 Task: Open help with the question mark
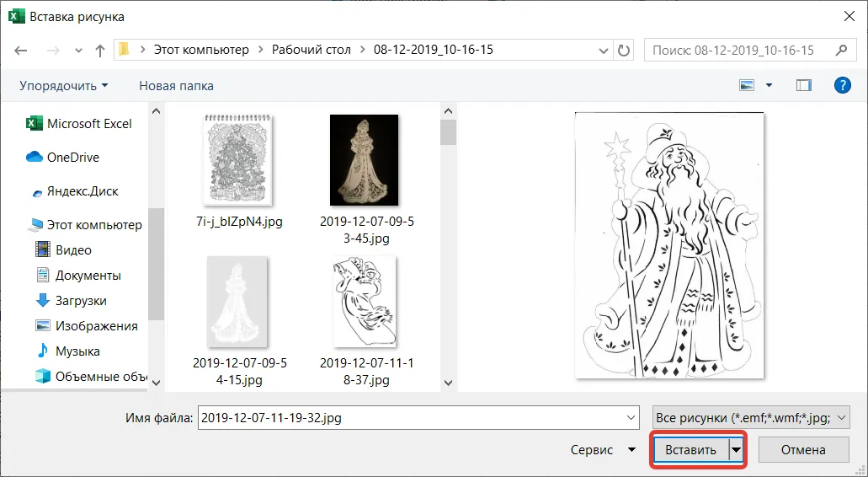click(x=842, y=85)
